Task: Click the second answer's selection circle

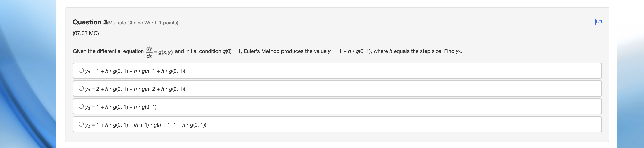Action: 81,88
